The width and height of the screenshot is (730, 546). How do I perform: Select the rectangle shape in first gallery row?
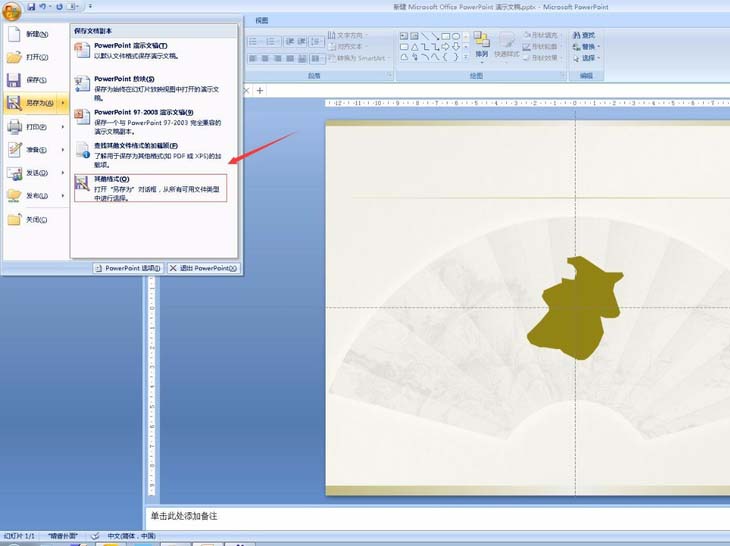pos(446,36)
